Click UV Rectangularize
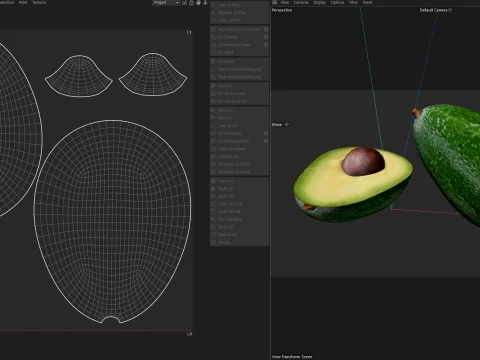Screen dimensions: 480x360 237,141
